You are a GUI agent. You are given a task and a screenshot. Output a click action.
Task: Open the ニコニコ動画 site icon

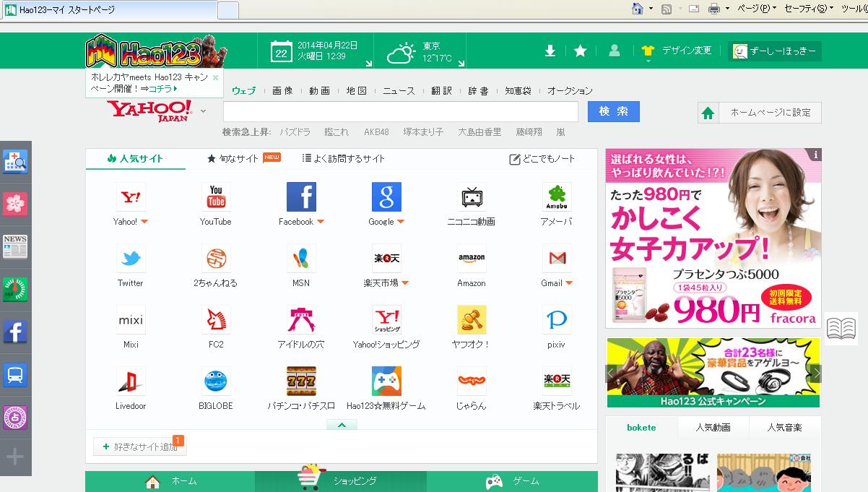pyautogui.click(x=472, y=197)
